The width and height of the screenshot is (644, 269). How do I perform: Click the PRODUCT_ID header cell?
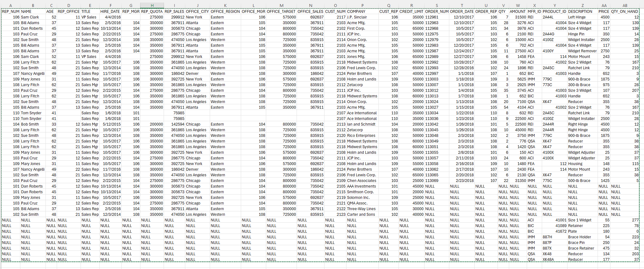click(x=555, y=11)
